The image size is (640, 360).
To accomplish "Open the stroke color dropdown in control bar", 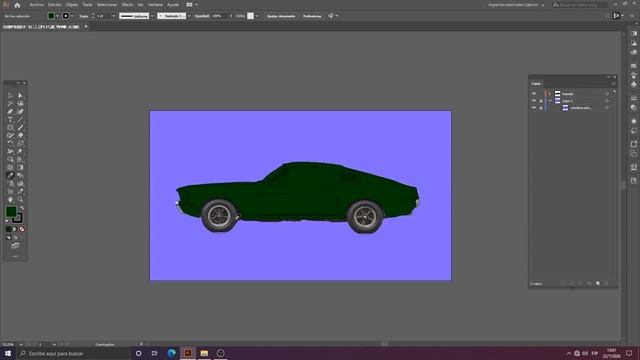I will (72, 16).
